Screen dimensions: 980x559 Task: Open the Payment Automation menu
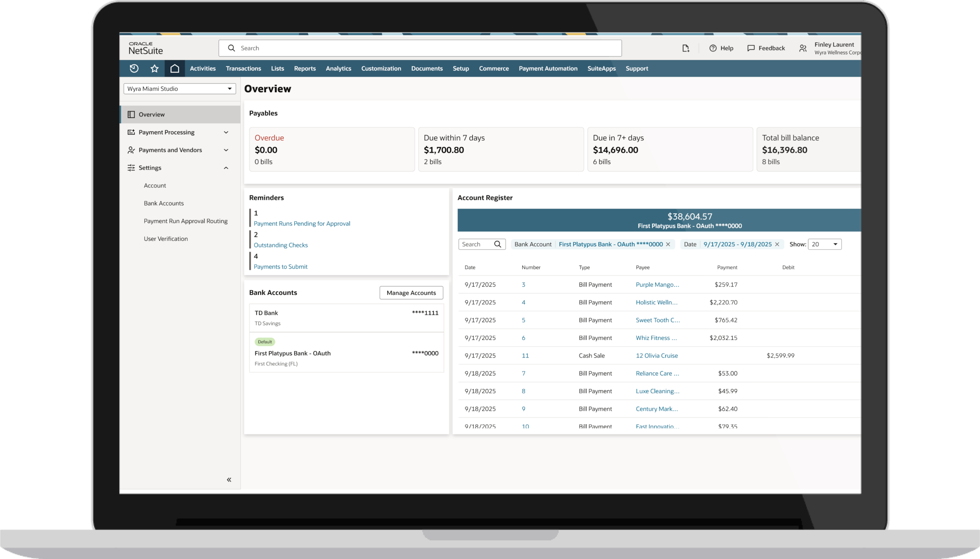pos(548,68)
